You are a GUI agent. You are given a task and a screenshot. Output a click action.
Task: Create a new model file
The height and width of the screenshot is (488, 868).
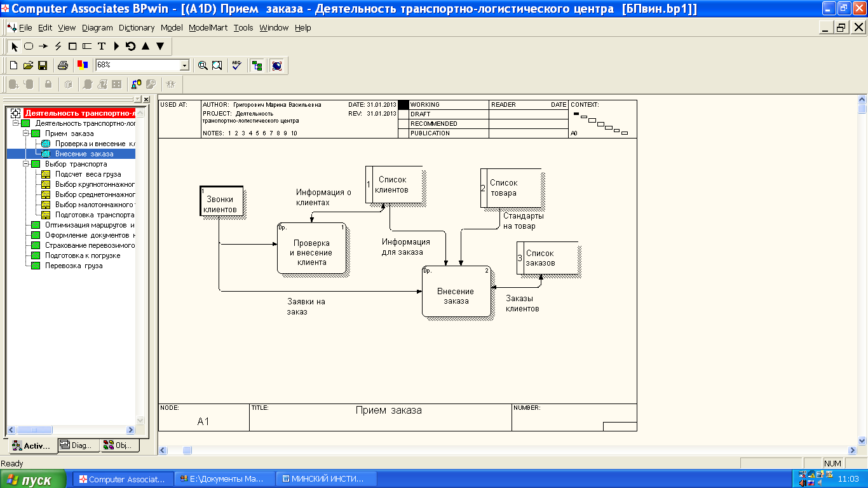pos(13,65)
